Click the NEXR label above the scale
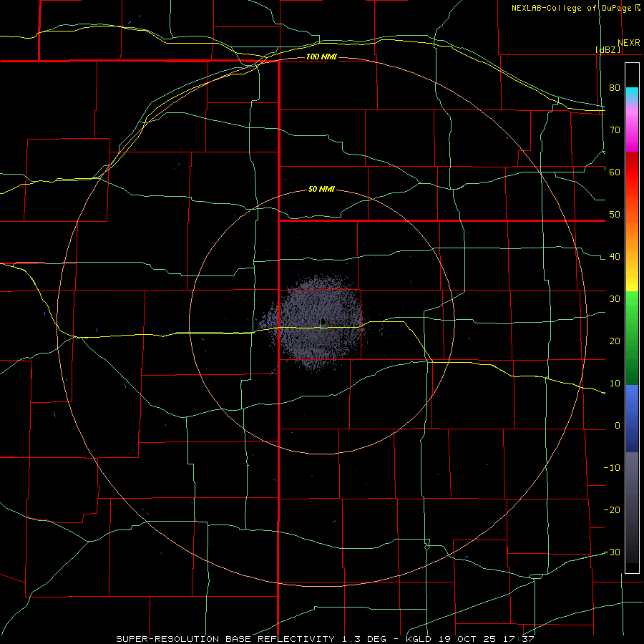The image size is (644, 644). pyautogui.click(x=629, y=43)
